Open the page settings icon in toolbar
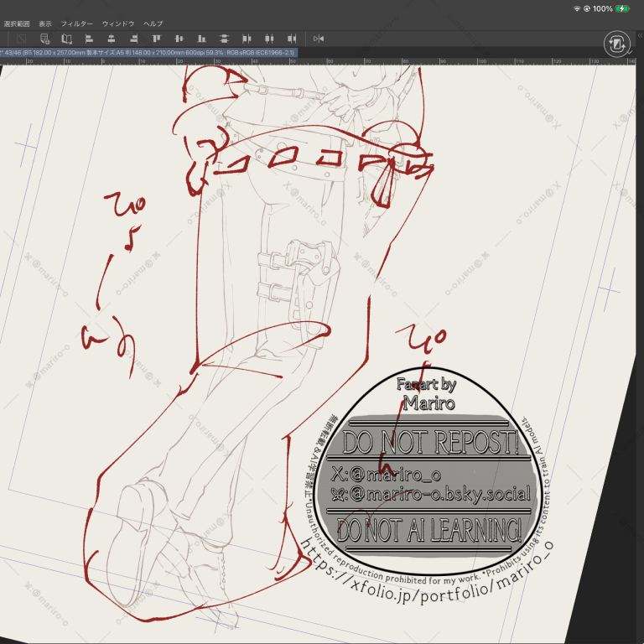Viewport: 644px width, 644px height. [x=44, y=39]
